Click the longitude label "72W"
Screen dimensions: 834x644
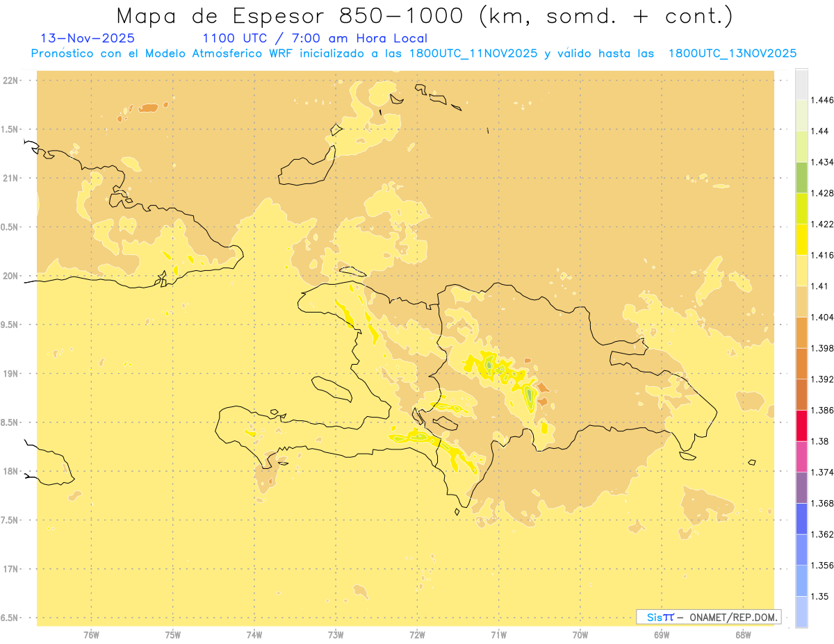coord(418,635)
